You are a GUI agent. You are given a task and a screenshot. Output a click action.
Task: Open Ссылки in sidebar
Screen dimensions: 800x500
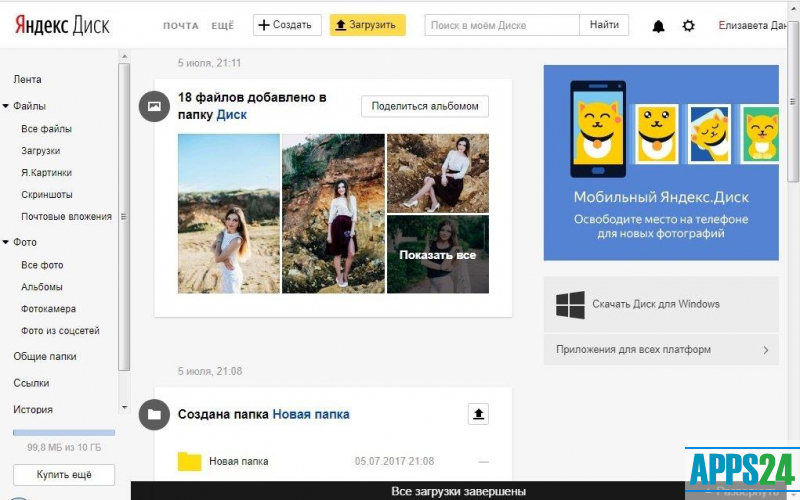tap(32, 383)
